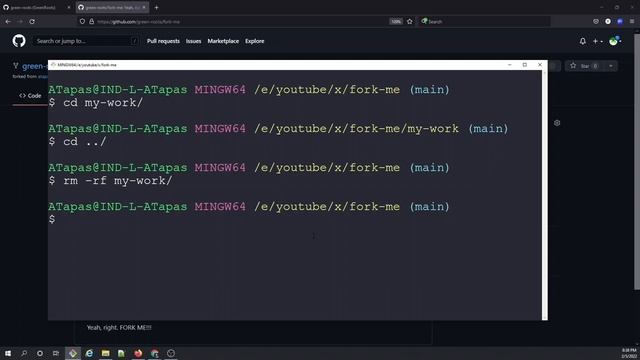Open Cortana from the taskbar
This screenshot has height=360, width=640.
[x=40, y=353]
